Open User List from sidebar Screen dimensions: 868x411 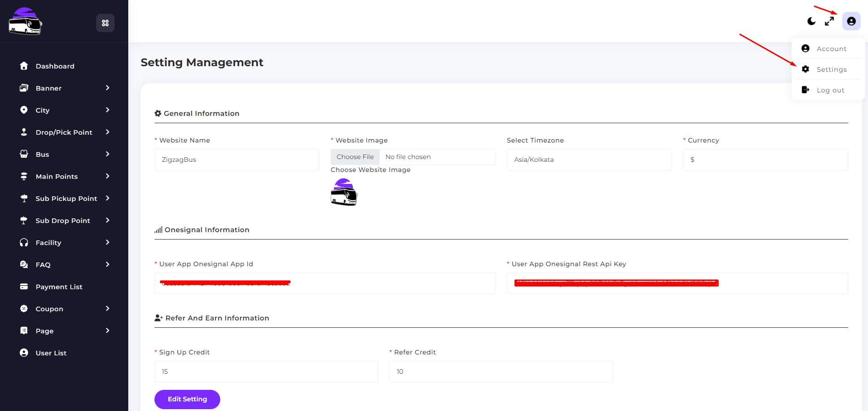coord(51,353)
